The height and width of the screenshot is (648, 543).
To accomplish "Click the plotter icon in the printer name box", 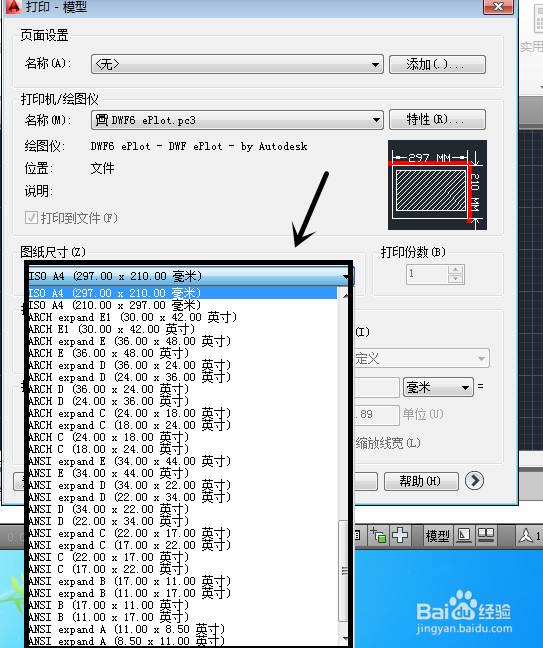I will coord(101,120).
